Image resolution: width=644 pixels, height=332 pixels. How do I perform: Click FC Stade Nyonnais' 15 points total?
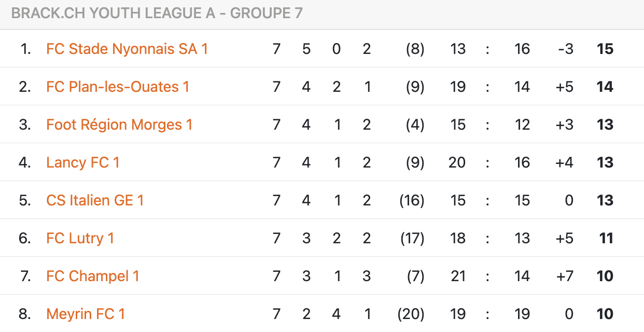click(x=605, y=49)
